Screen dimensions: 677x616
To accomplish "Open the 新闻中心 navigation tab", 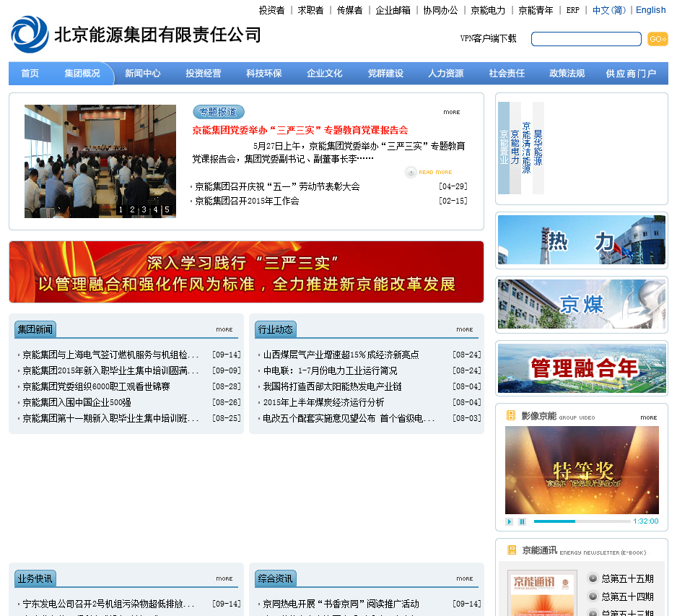I will point(142,74).
